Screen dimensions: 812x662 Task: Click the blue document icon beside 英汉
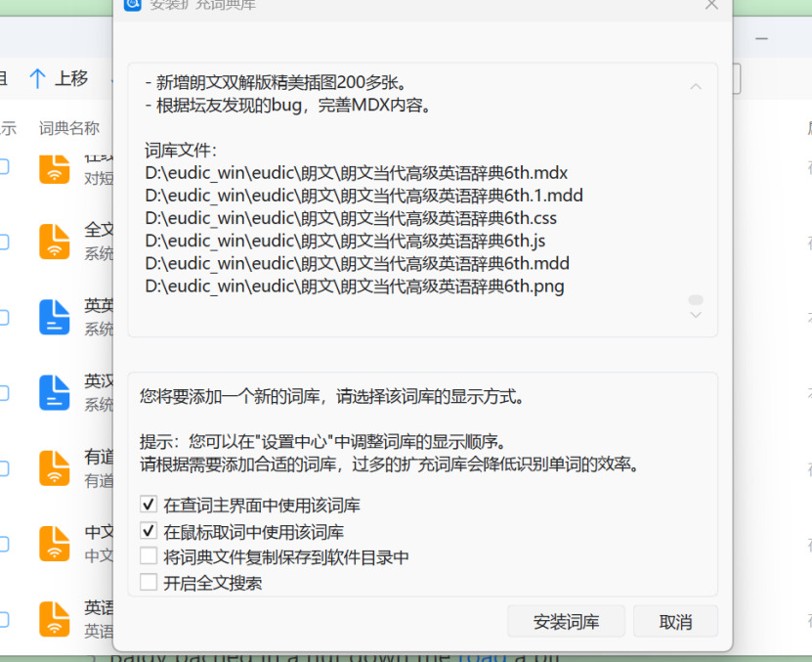click(x=55, y=392)
